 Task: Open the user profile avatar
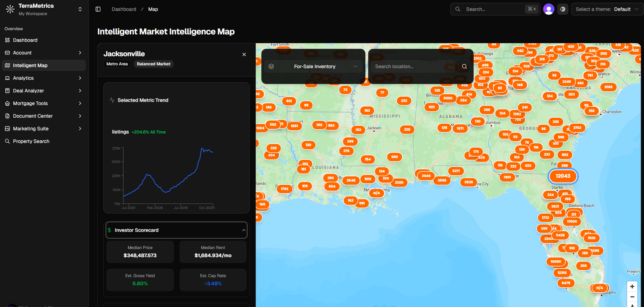(548, 9)
